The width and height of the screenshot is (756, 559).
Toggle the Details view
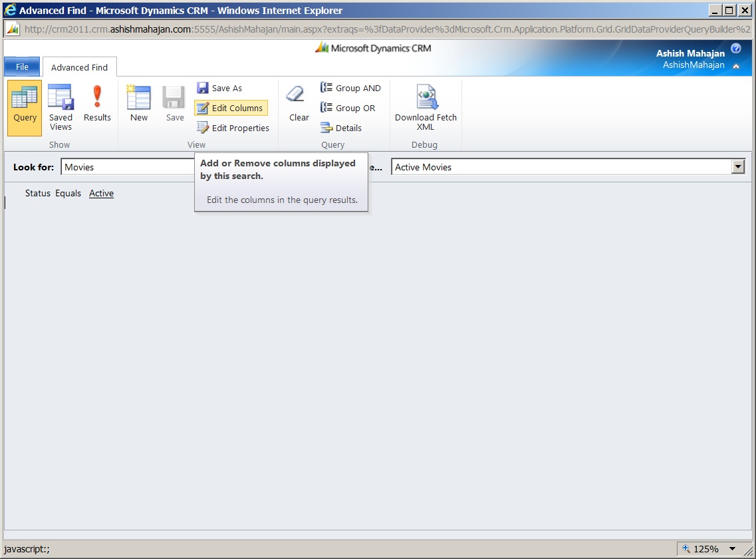coord(341,128)
